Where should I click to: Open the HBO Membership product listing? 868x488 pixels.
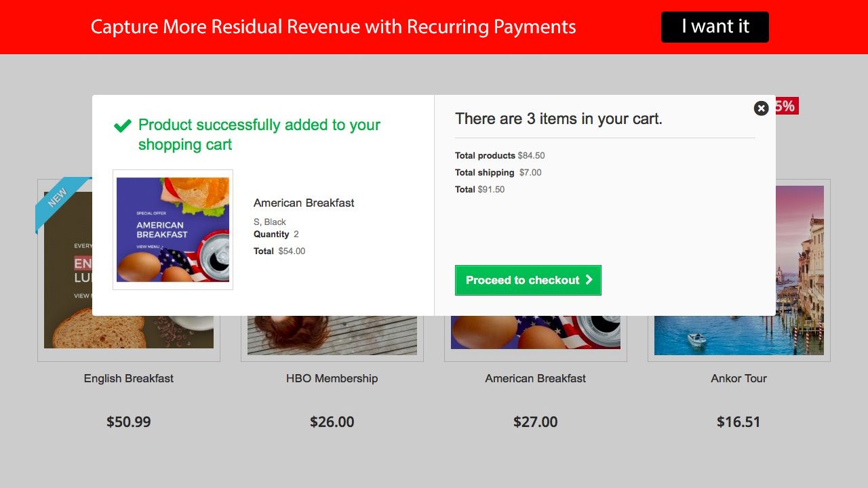(x=332, y=378)
